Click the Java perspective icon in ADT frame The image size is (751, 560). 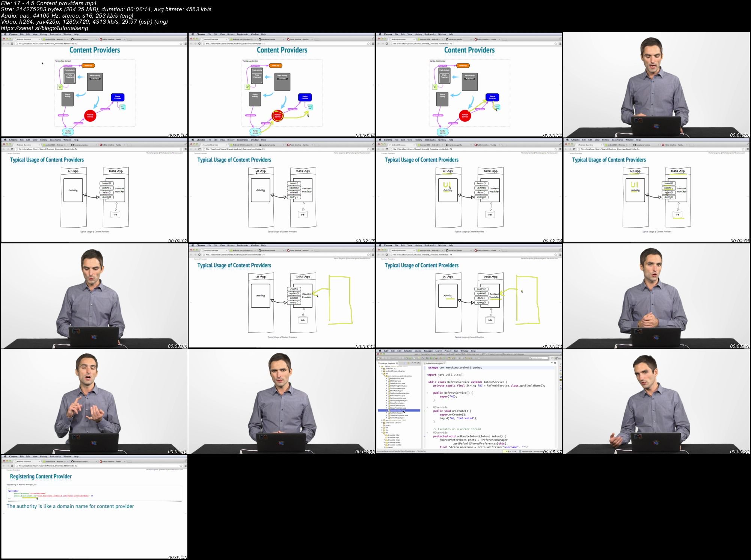(x=558, y=358)
